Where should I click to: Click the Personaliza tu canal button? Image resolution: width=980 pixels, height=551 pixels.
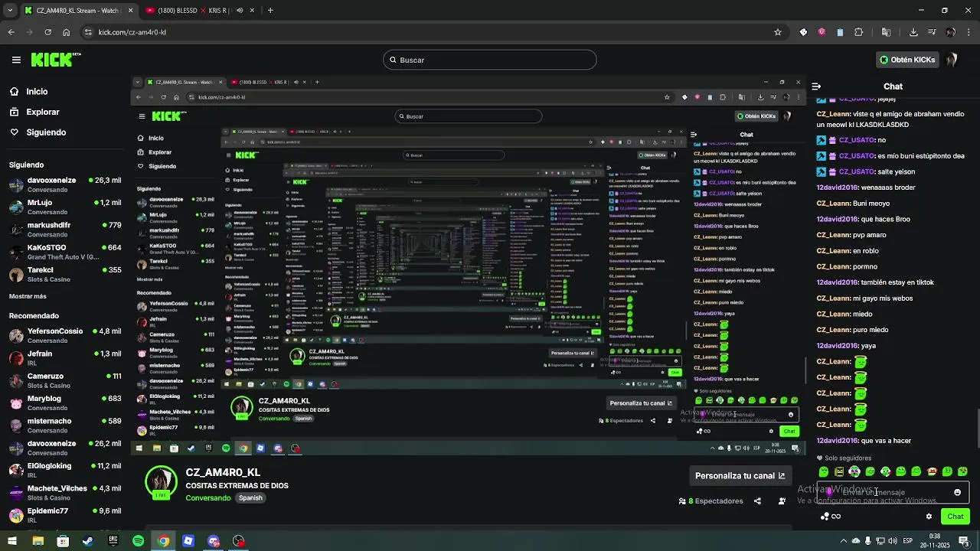740,476
